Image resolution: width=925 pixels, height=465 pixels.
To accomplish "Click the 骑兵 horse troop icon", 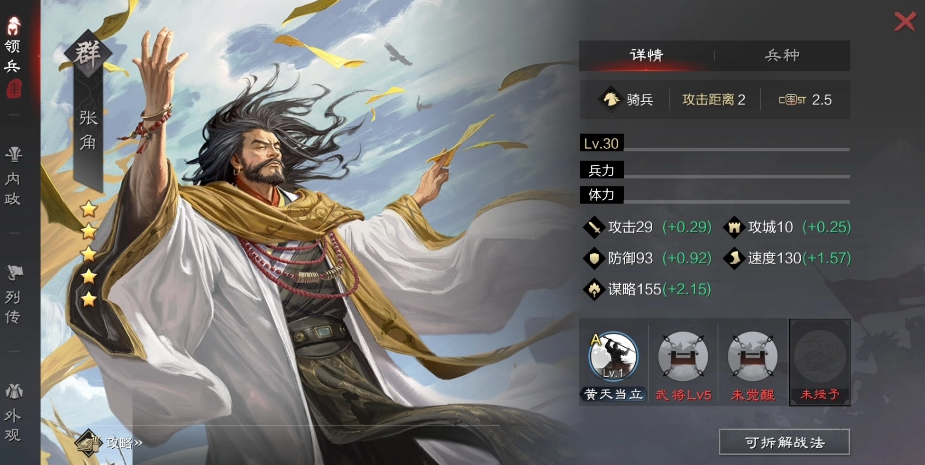I will coord(610,100).
